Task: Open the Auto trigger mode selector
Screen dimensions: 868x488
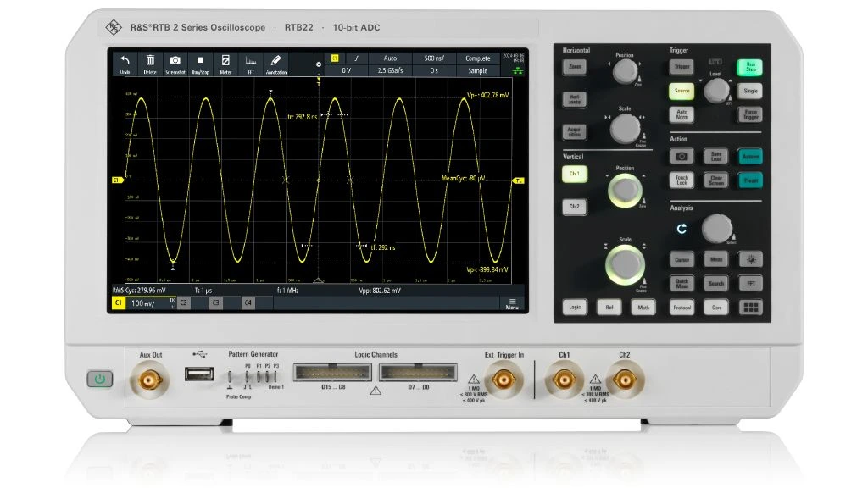Action: (x=389, y=58)
